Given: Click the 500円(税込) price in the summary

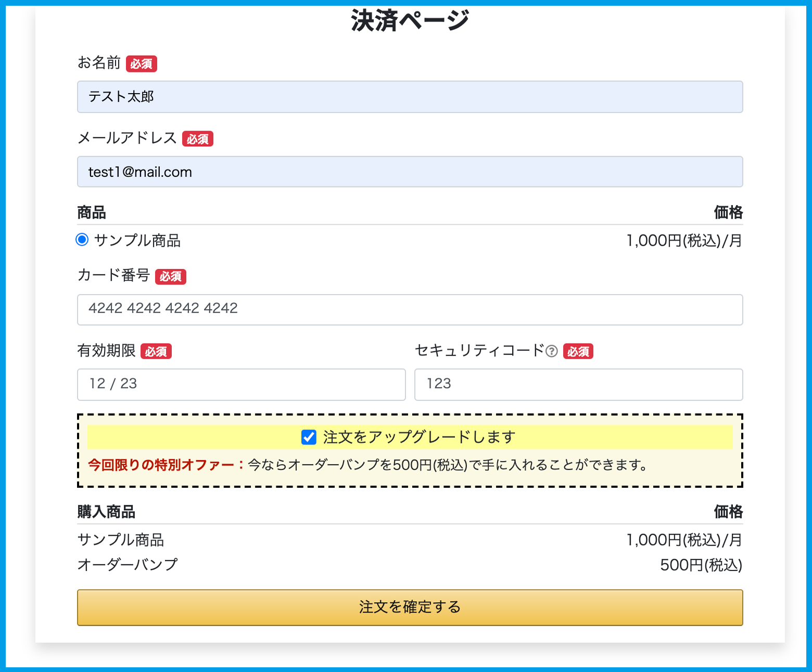Looking at the screenshot, I should [701, 565].
